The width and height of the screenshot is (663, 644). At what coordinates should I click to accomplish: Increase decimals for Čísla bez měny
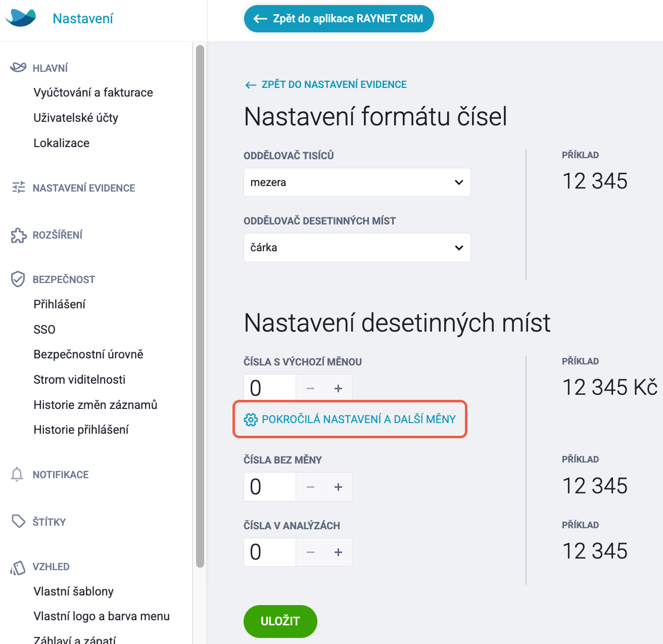point(339,487)
